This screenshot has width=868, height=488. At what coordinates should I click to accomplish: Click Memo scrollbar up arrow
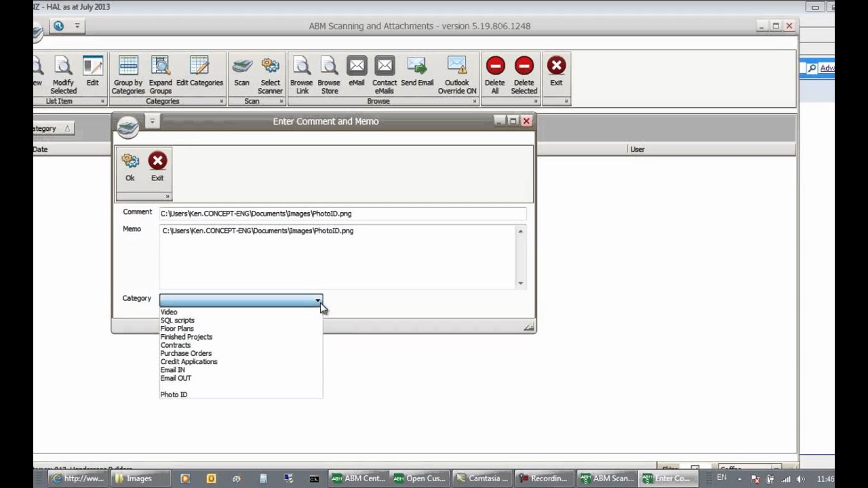521,231
